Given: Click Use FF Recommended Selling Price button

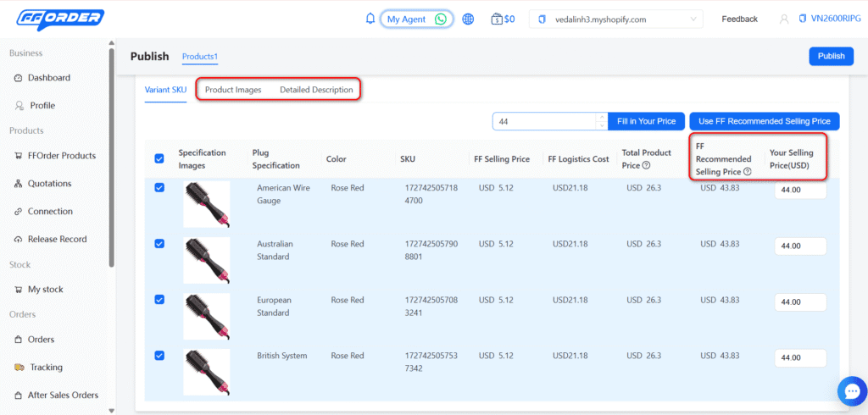Looking at the screenshot, I should (x=764, y=121).
